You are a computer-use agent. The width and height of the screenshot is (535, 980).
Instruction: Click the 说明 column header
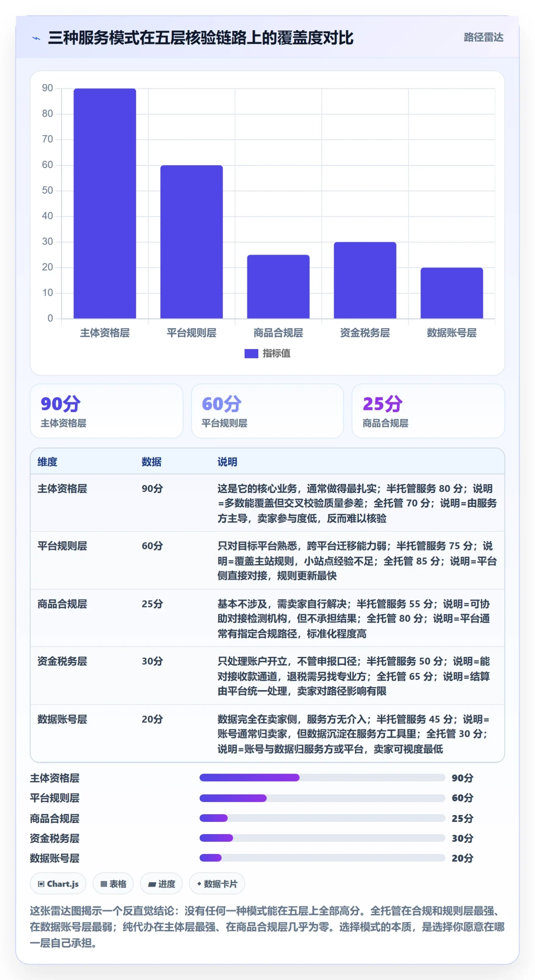point(227,462)
